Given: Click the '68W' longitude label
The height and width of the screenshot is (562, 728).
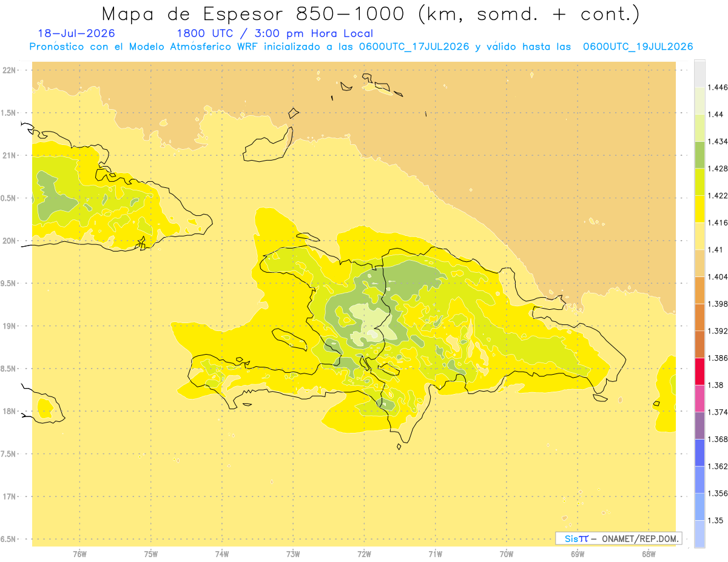Looking at the screenshot, I should [649, 554].
